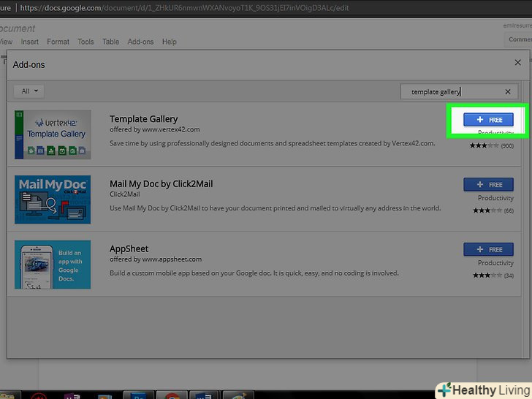Open the Add-ons menu
Screen dimensions: 532x399
pyautogui.click(x=140, y=42)
